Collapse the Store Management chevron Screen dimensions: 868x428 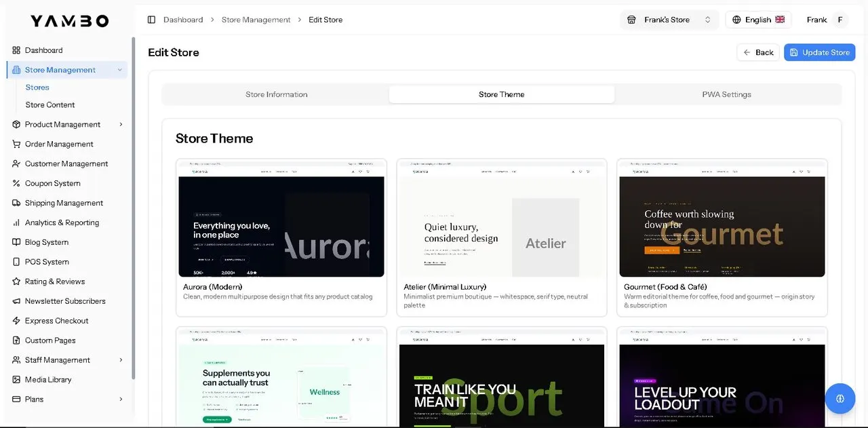click(x=120, y=70)
